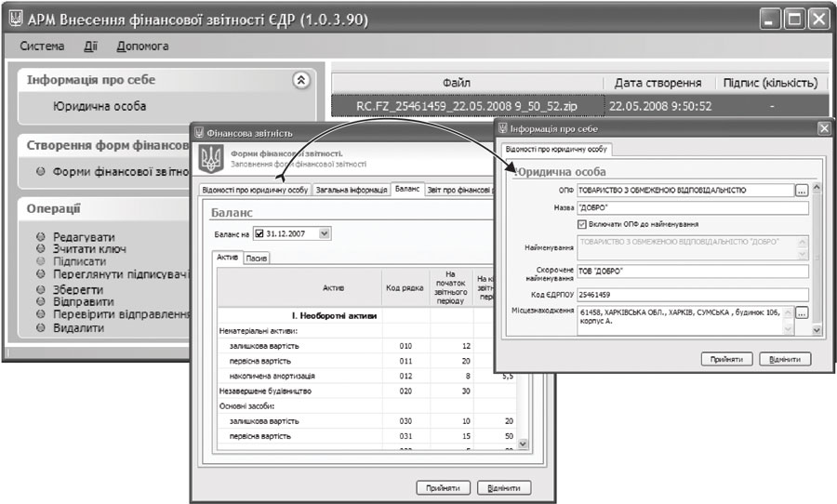Switch to the Пасив tab
This screenshot has height=504, width=837.
point(257,258)
